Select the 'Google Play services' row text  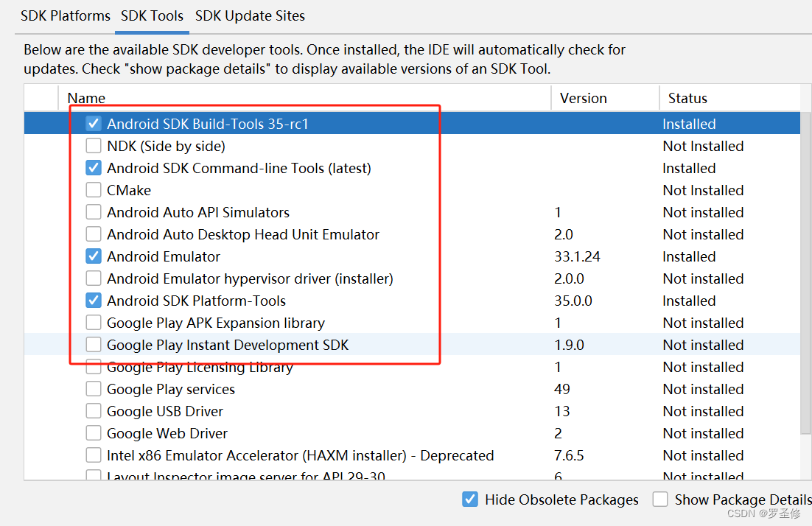(170, 389)
